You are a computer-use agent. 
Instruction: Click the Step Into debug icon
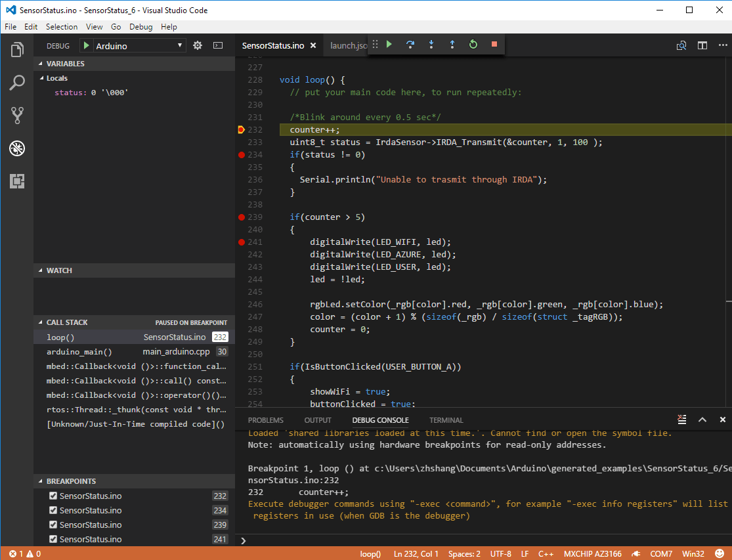coord(431,45)
